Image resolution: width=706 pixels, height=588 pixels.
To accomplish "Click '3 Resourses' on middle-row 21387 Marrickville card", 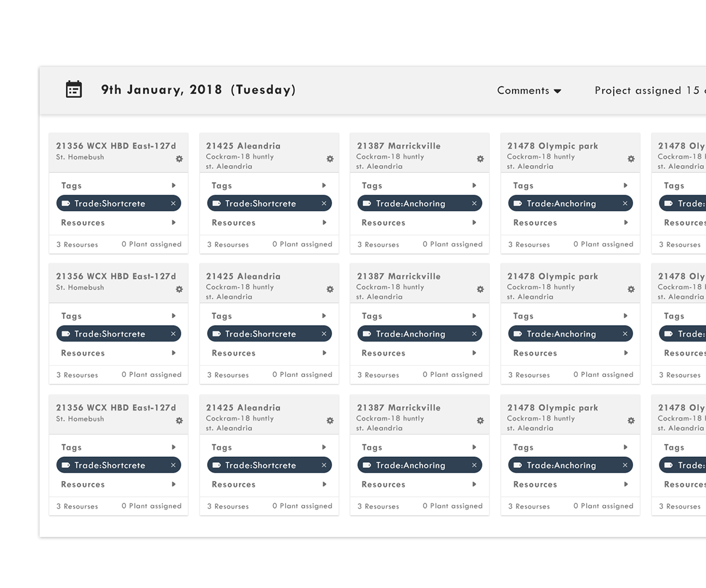I will [x=378, y=375].
